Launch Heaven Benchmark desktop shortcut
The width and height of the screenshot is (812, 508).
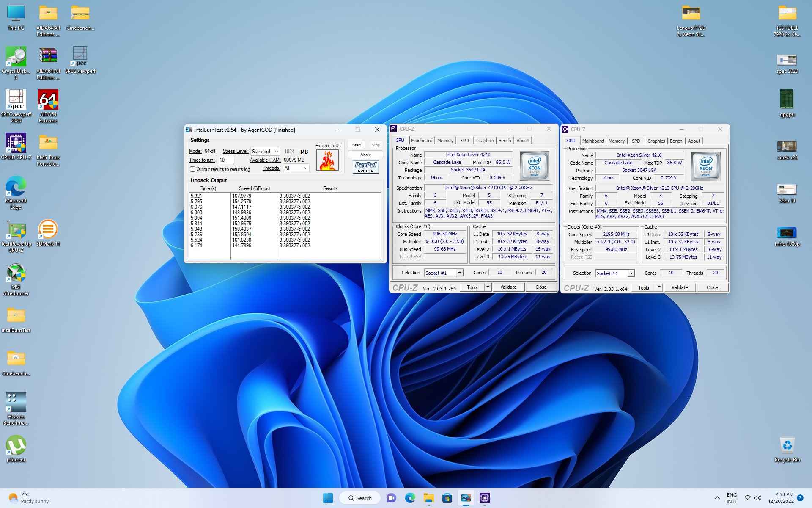click(16, 409)
